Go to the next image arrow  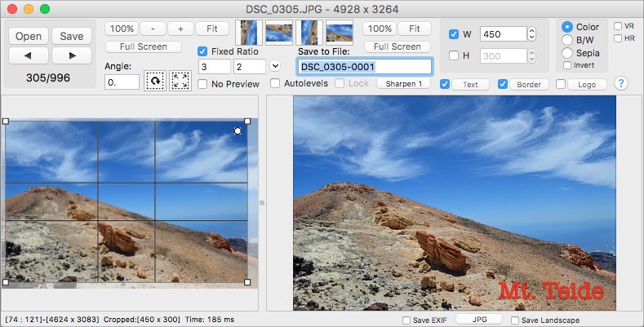[x=72, y=55]
